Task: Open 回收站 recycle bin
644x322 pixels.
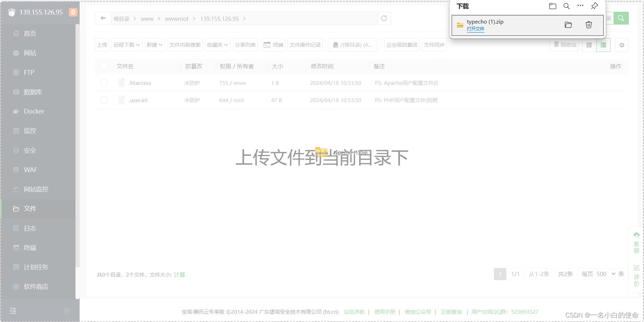Action: tap(564, 45)
